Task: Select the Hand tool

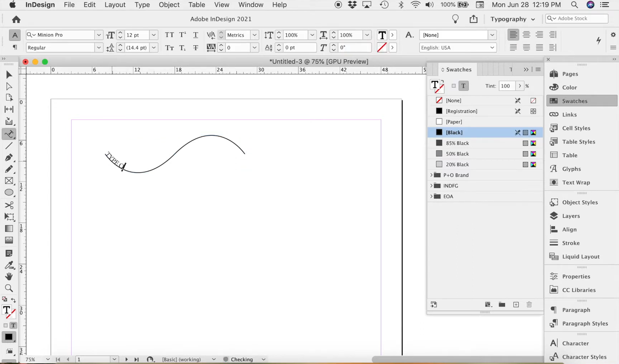Action: pyautogui.click(x=9, y=276)
